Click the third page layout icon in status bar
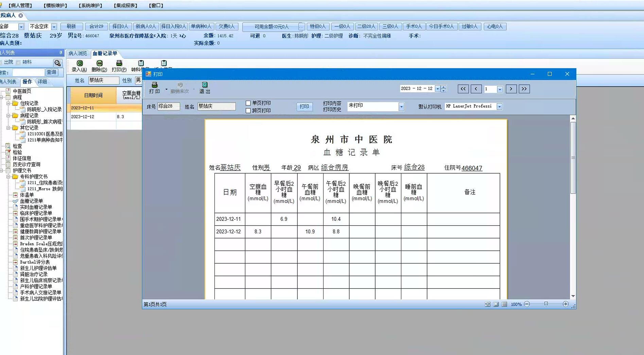This screenshot has width=644, height=355. [504, 304]
